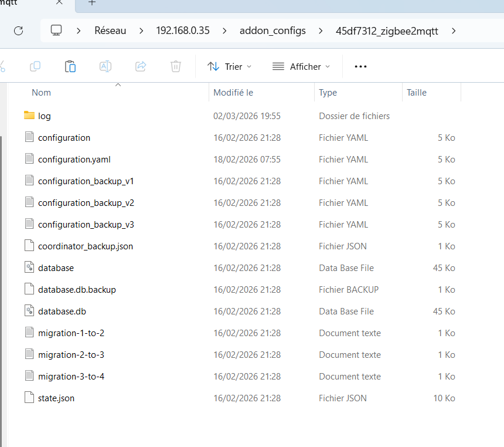Select the log folder
504x447 pixels.
coord(45,116)
